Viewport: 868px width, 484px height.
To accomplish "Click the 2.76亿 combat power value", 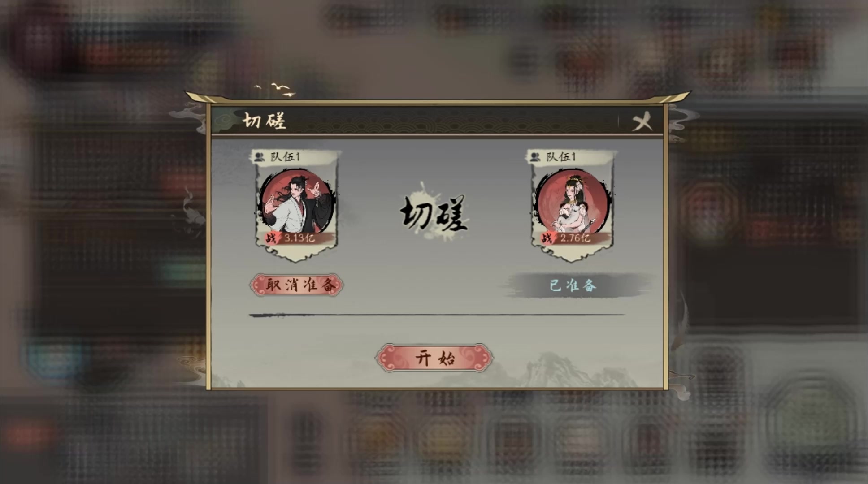I will (575, 238).
